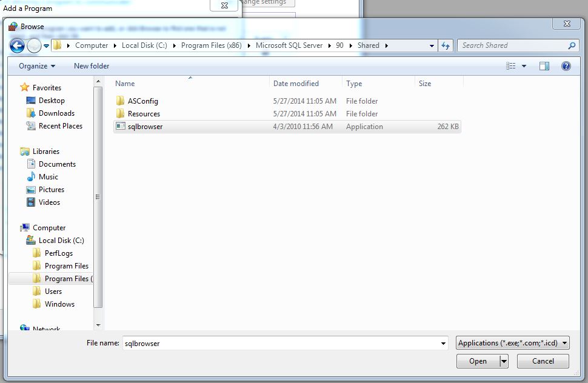588x383 pixels.
Task: Open the Windows folder in the tree
Action: click(59, 304)
